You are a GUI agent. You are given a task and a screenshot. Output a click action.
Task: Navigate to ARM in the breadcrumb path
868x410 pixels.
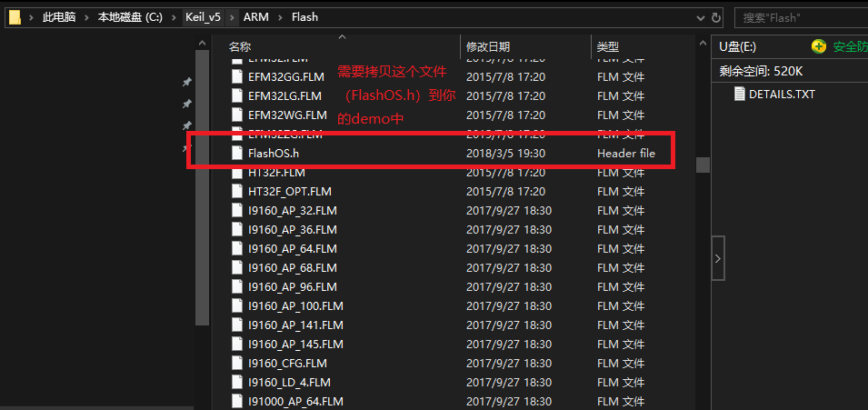coord(256,17)
